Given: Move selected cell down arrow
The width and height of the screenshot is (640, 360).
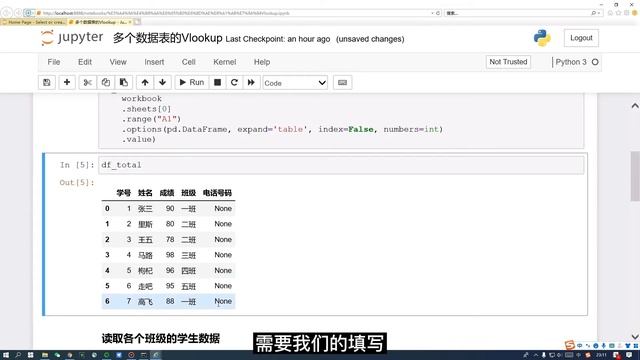Looking at the screenshot, I should coord(162,82).
